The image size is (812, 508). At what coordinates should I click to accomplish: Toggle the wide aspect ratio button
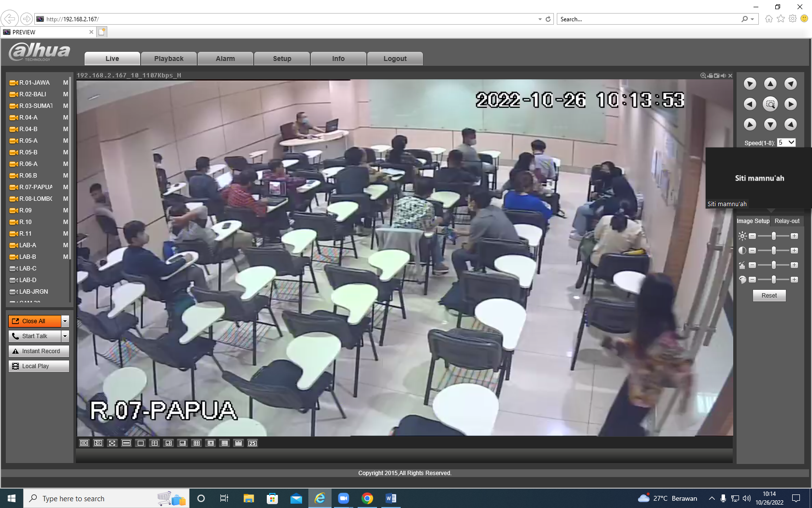[126, 443]
